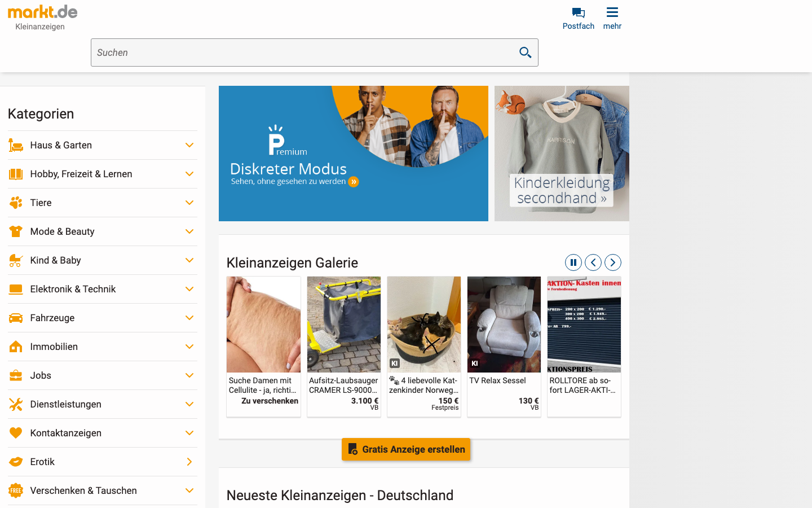The width and height of the screenshot is (812, 508).
Task: Click the Erotik lips icon
Action: 16,462
